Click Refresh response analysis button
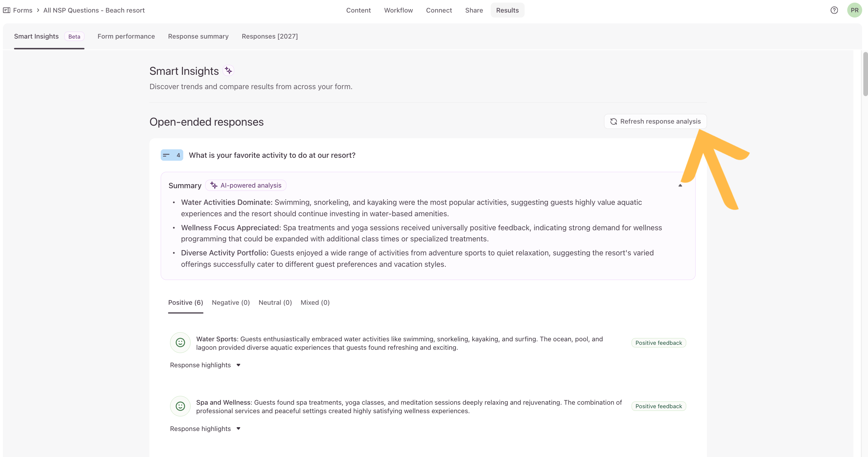The width and height of the screenshot is (868, 457). [655, 122]
